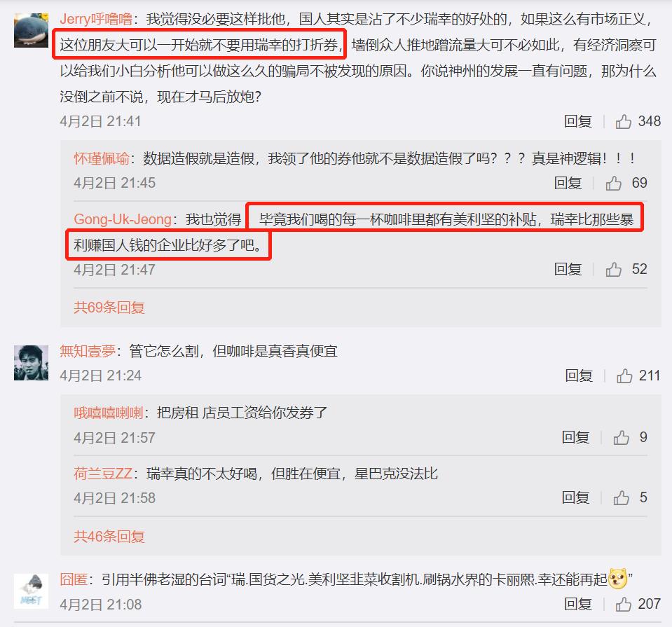The image size is (672, 627).
Task: Thumbs-up 囧匿's comment with 207 likes
Action: (623, 605)
